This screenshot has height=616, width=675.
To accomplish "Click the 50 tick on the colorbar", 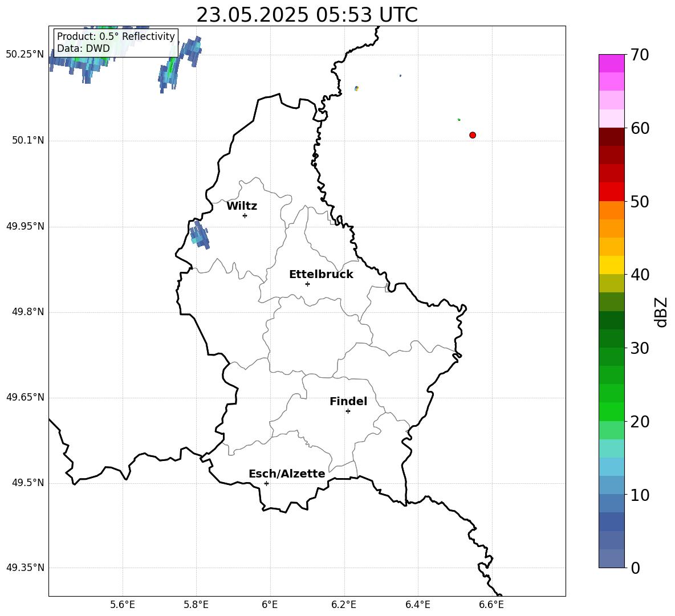I will click(x=639, y=201).
